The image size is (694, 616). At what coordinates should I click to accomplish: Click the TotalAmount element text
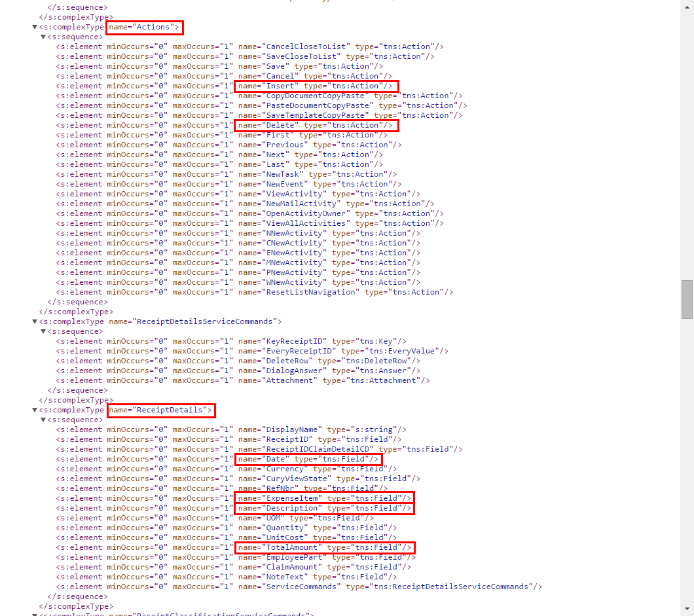pyautogui.click(x=325, y=547)
